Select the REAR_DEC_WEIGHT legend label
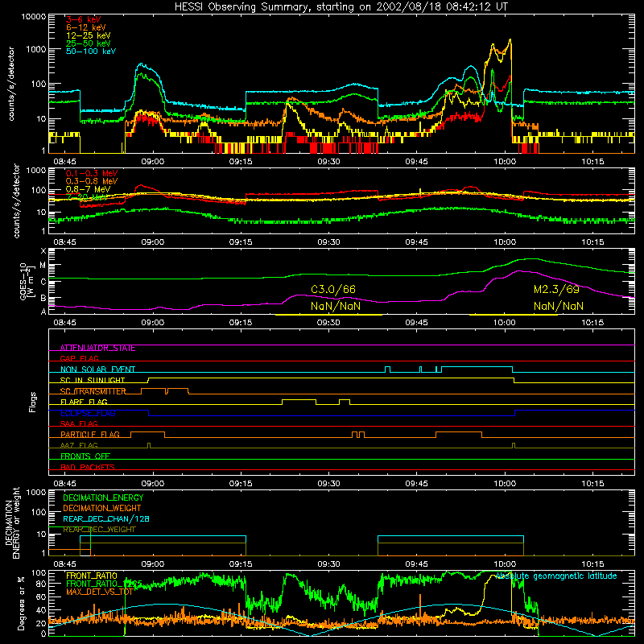Screen dimensions: 644x644 (99, 530)
